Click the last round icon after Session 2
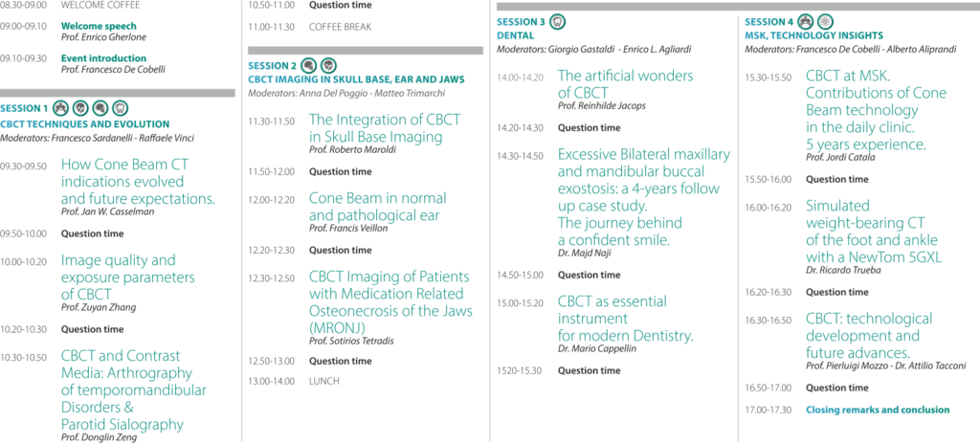Screen dimensions: 980x443 (x=329, y=65)
